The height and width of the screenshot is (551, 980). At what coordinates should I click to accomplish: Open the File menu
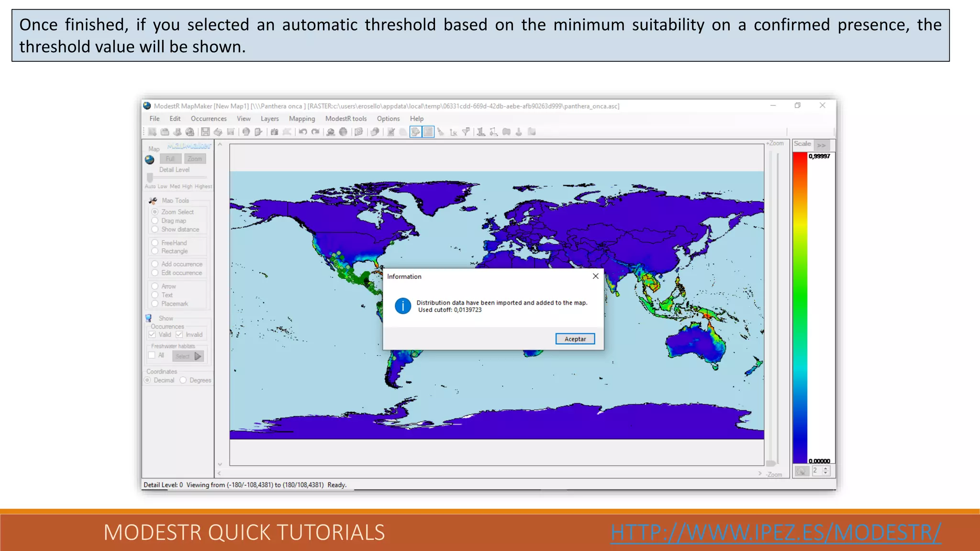coord(155,119)
